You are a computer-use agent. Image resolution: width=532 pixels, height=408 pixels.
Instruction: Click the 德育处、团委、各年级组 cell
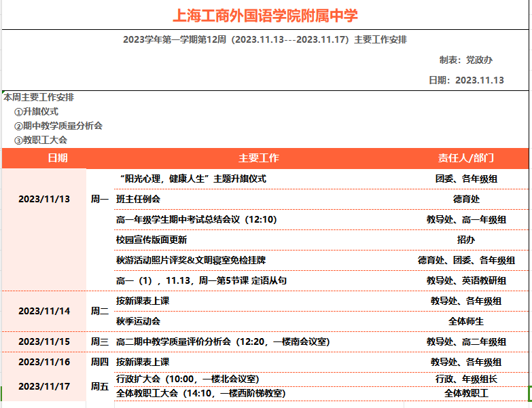466,260
